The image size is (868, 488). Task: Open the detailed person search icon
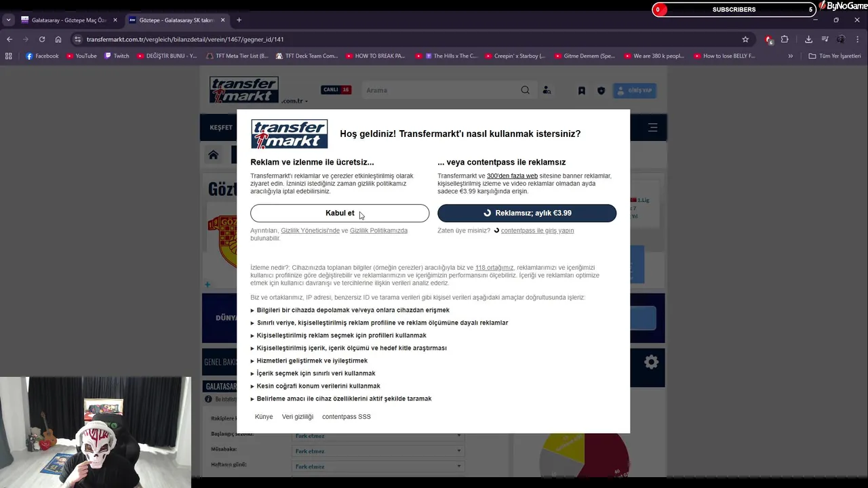click(x=547, y=90)
